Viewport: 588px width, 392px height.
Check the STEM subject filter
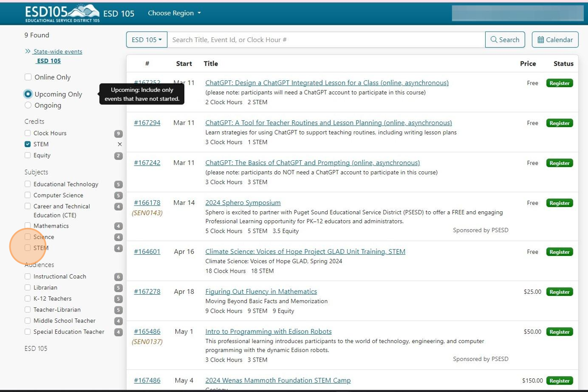pos(28,248)
